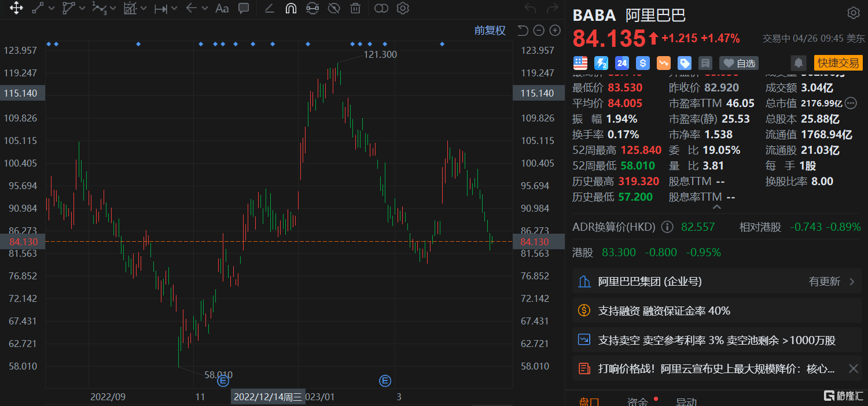Zoom out chart with minus button
Viewport: 868px width, 406px height.
(x=539, y=31)
